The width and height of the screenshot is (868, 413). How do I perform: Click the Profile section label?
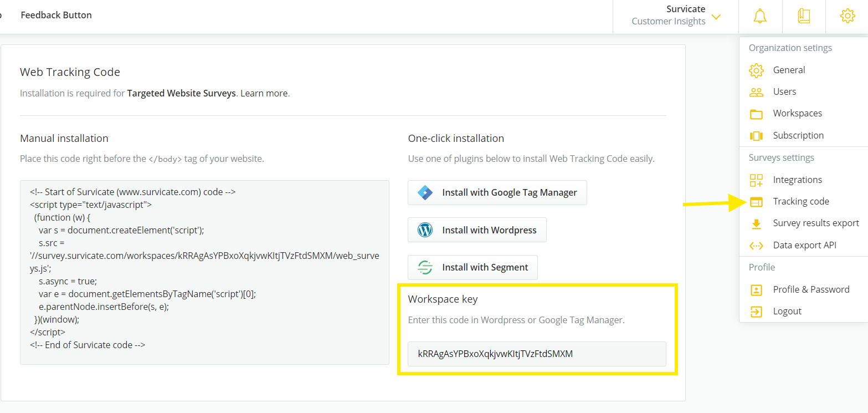coord(762,267)
